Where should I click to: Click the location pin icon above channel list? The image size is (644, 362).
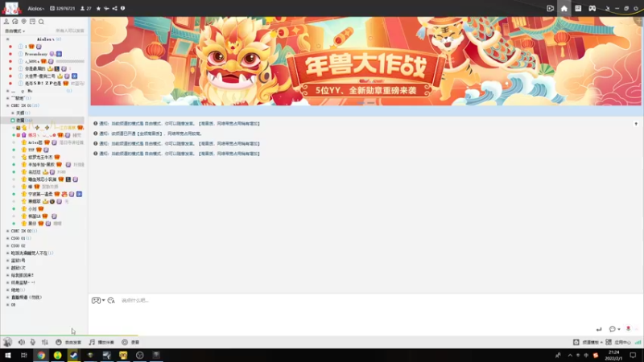click(23, 22)
